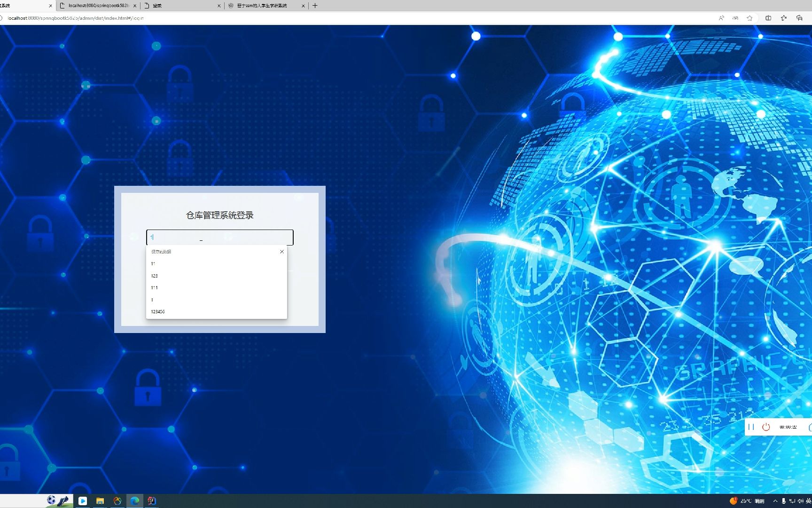Open IntelliJ IDEA from the taskbar
812x508 pixels.
pos(152,501)
